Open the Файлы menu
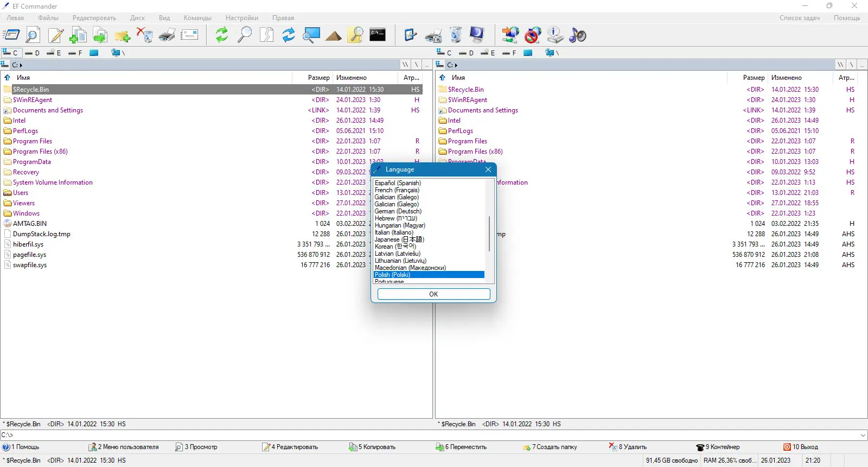Screen dimensions: 868x467 (x=48, y=18)
